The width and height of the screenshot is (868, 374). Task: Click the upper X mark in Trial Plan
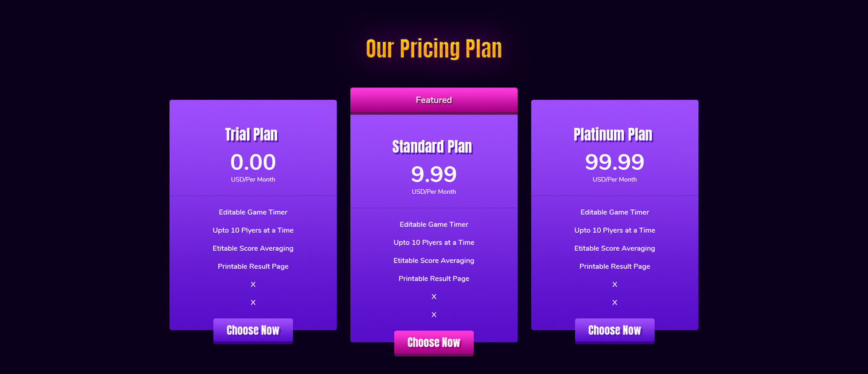pos(253,284)
